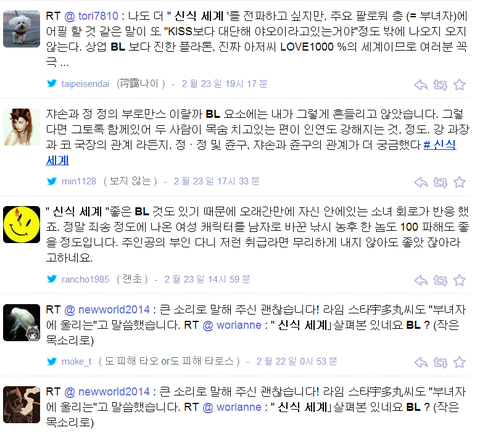Retweet taipeisendai's tweet
The image size is (480, 438).
coord(440,85)
